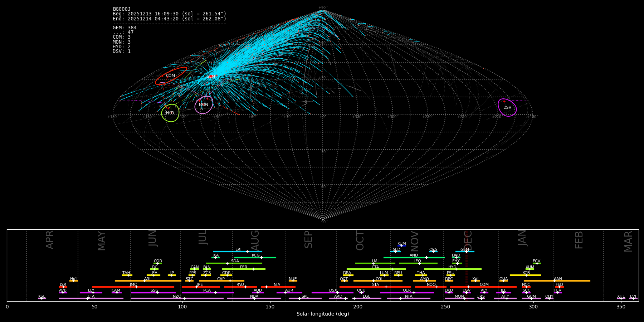Click the KCG shower label in timeline
The image size is (644, 322).
pyautogui.click(x=256, y=255)
